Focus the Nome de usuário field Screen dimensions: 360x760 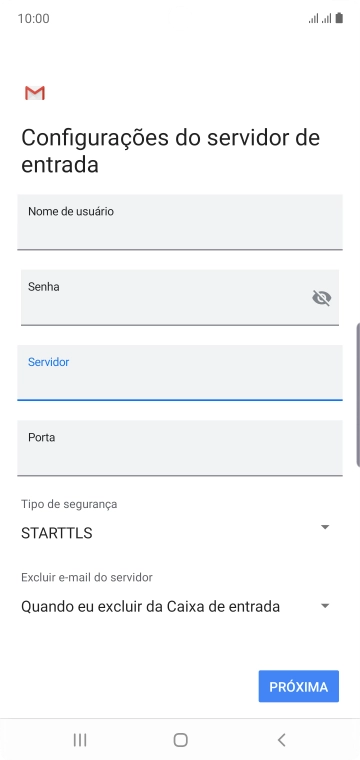(x=180, y=222)
